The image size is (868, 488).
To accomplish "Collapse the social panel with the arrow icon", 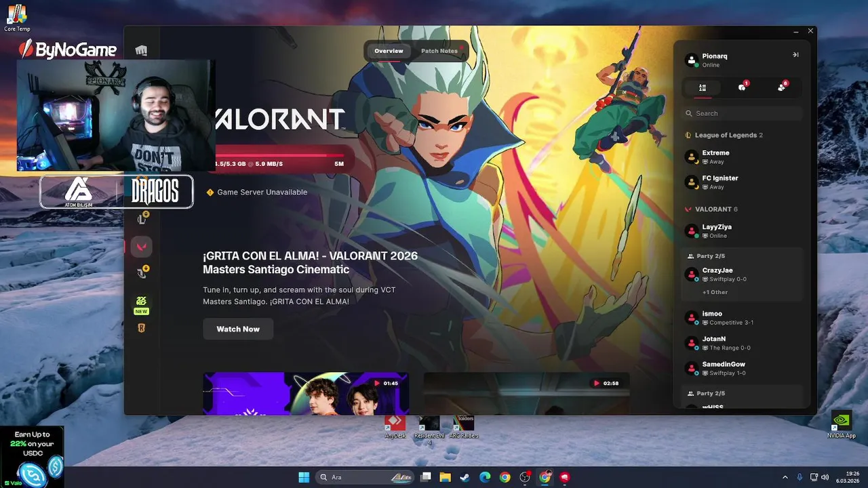I will [x=795, y=55].
